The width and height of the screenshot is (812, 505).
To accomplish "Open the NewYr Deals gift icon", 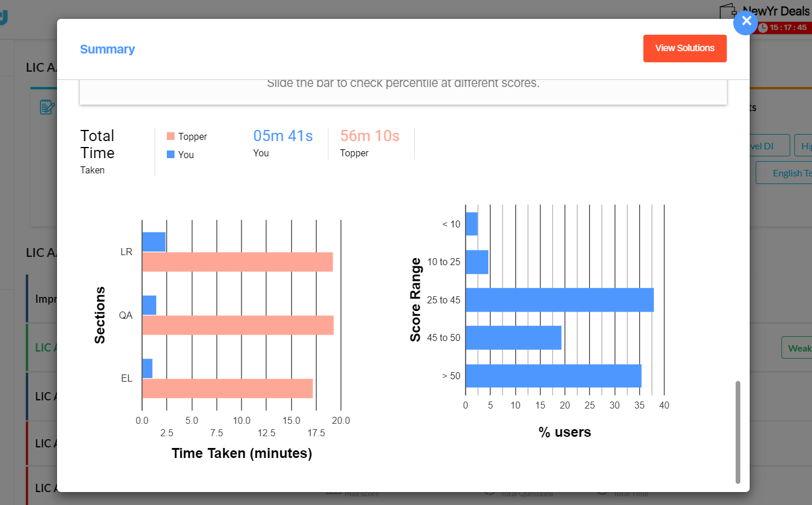I will coord(729,11).
